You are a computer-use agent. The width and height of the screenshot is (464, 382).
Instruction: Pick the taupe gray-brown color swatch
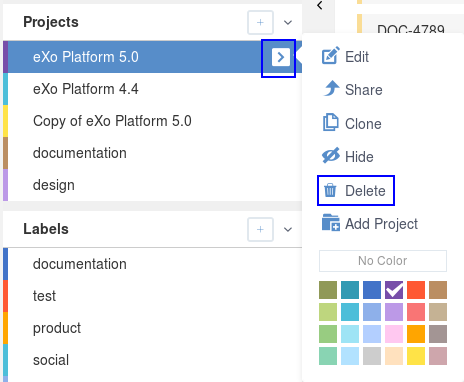coord(438,334)
